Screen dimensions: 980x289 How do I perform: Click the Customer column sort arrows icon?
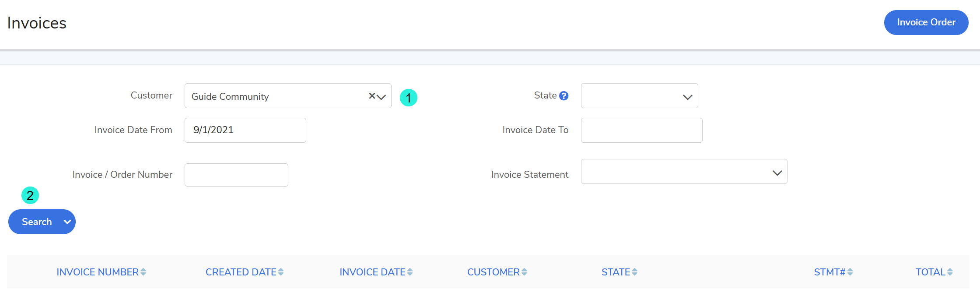point(524,272)
